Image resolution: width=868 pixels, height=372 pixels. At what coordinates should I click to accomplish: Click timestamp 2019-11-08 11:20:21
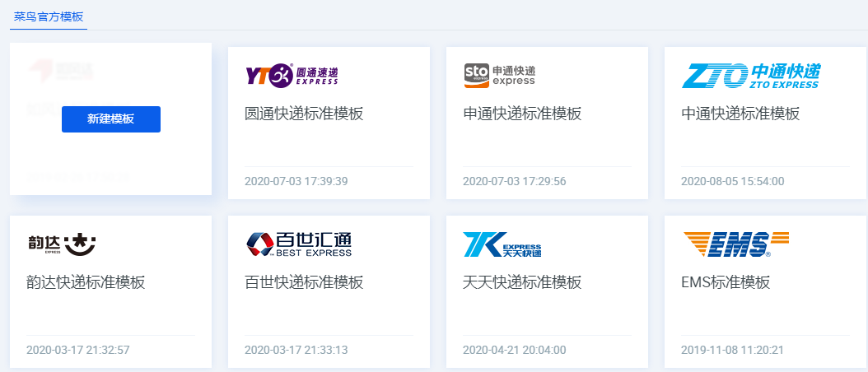pyautogui.click(x=732, y=350)
